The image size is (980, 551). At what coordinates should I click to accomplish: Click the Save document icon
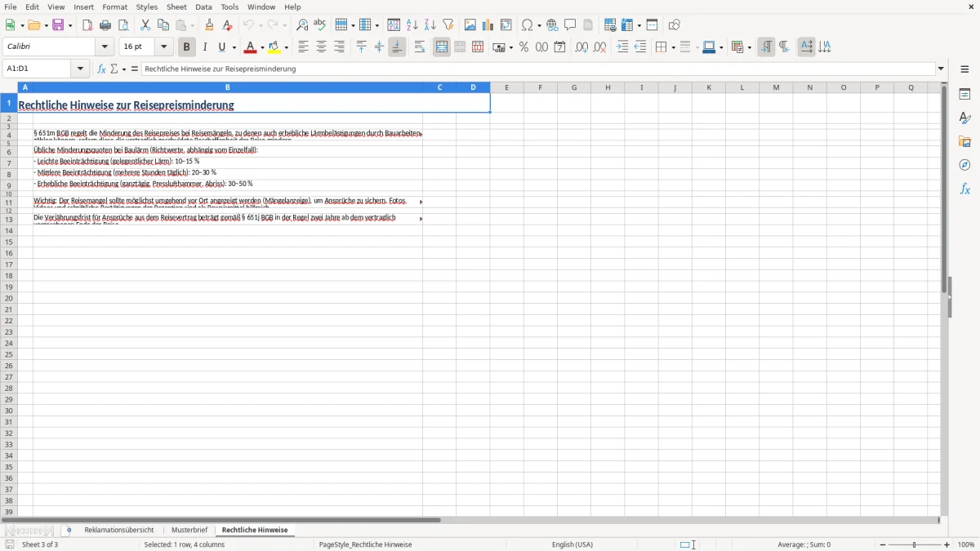(58, 25)
